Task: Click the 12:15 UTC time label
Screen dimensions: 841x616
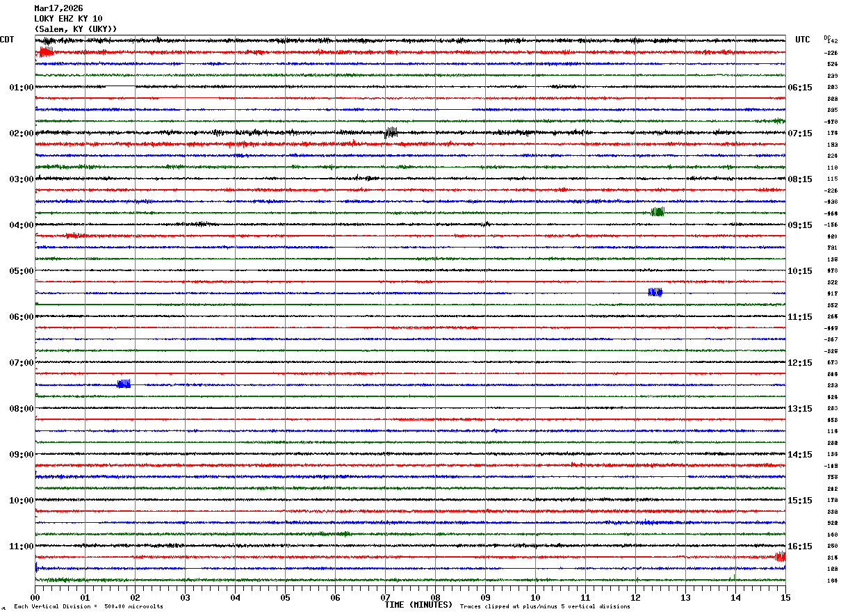Action: click(x=799, y=363)
